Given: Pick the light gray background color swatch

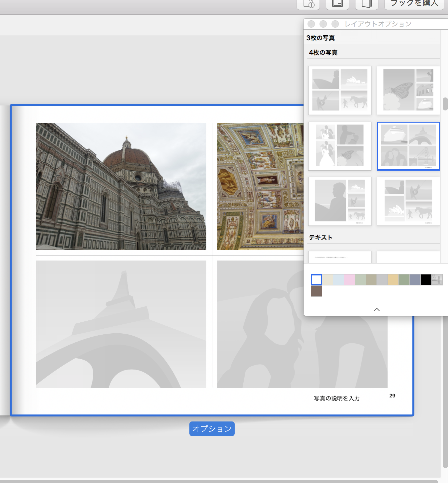Looking at the screenshot, I should click(x=382, y=280).
